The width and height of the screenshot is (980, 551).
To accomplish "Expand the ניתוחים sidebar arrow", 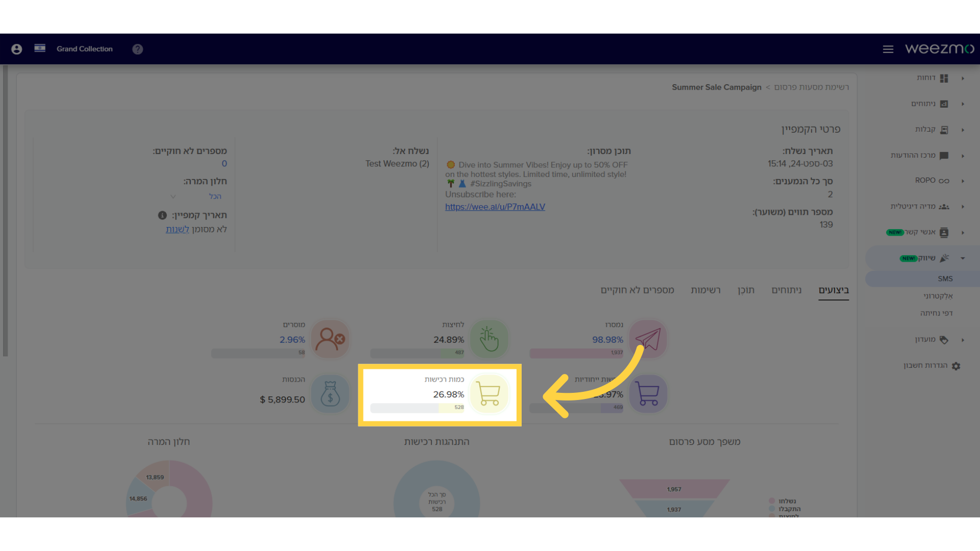I will click(963, 104).
